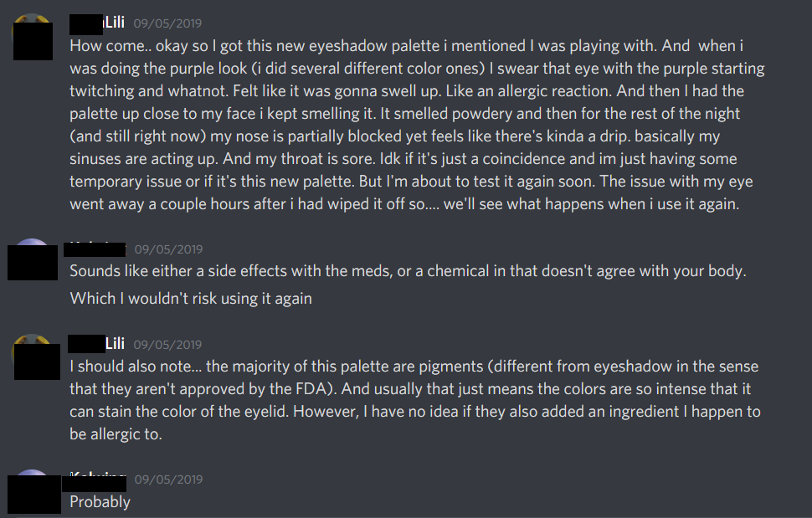The image size is (812, 518).
Task: Click the username above the "Probably" message
Action: [x=98, y=480]
